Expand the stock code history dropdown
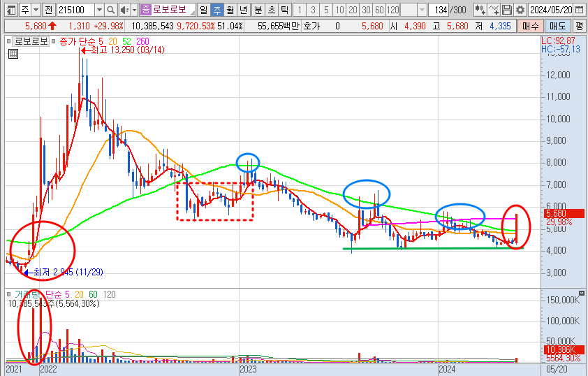 click(99, 10)
